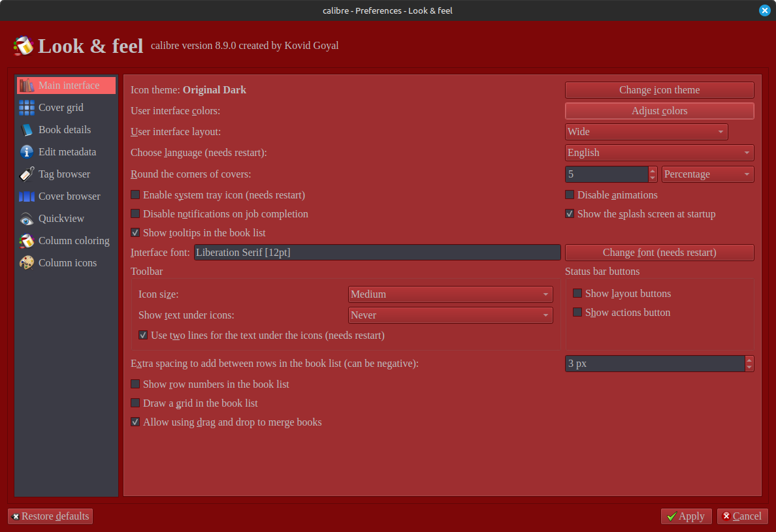Viewport: 776px width, 532px height.
Task: Click the icon on Restore defaults
Action: pyautogui.click(x=15, y=517)
